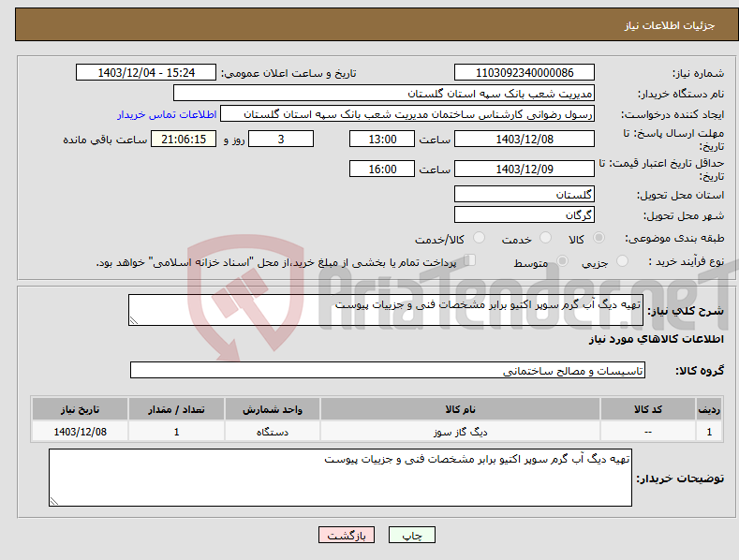
Task: Click the ردیف column header
Action: 709,409
